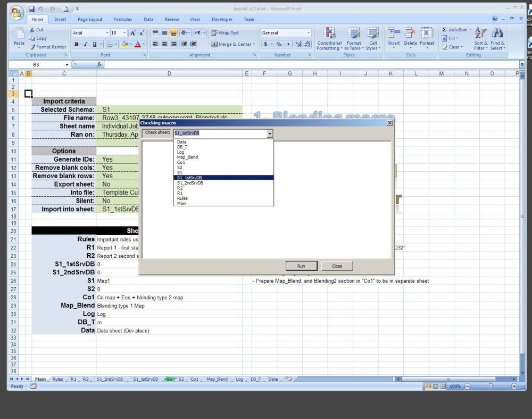The height and width of the screenshot is (419, 532).
Task: Toggle Bold formatting
Action: coord(77,44)
